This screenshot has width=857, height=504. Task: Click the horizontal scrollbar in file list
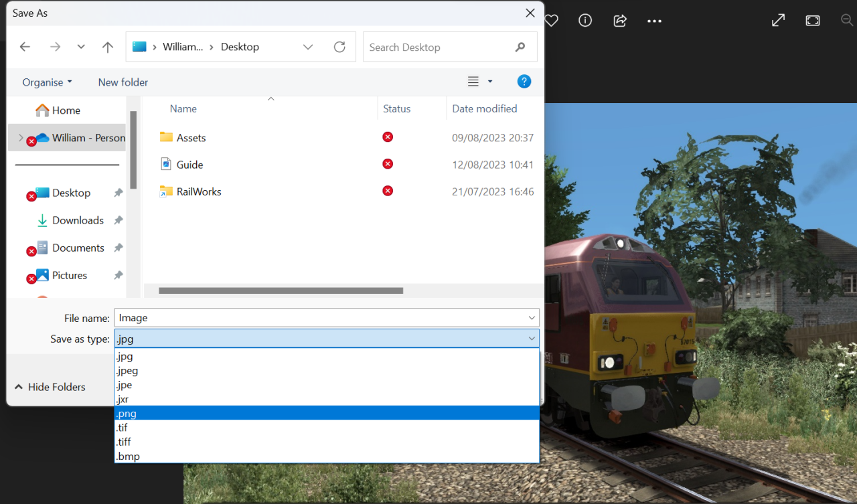(x=281, y=290)
